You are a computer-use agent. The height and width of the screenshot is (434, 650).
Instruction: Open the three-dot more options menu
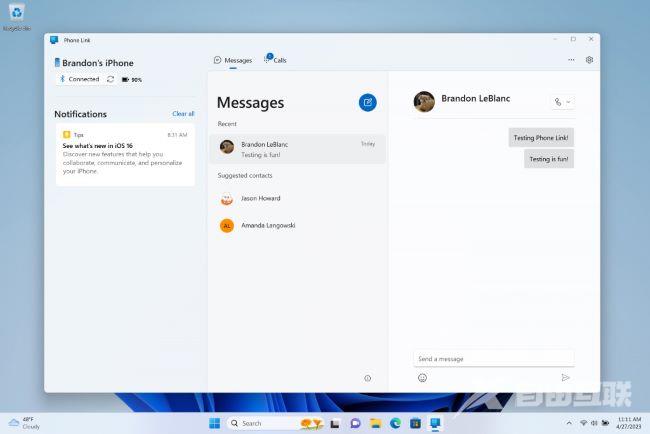[571, 60]
